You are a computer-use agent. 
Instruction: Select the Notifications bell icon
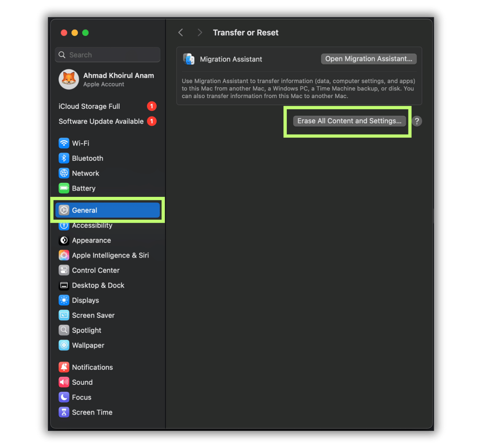click(64, 367)
